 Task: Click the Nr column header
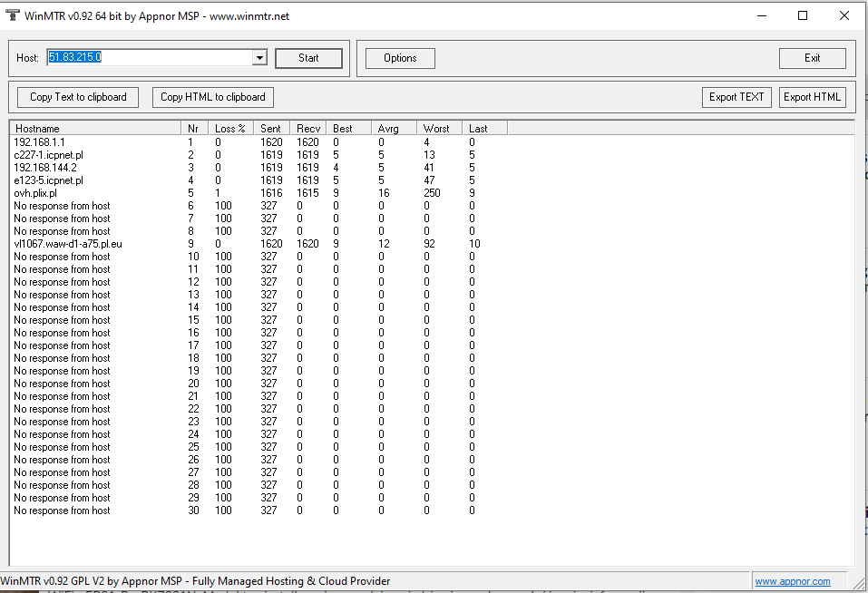pos(194,129)
